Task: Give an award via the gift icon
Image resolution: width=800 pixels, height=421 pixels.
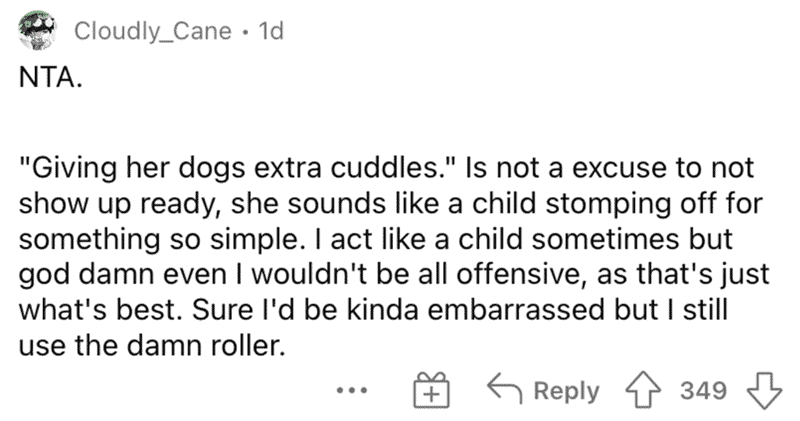Action: [431, 390]
